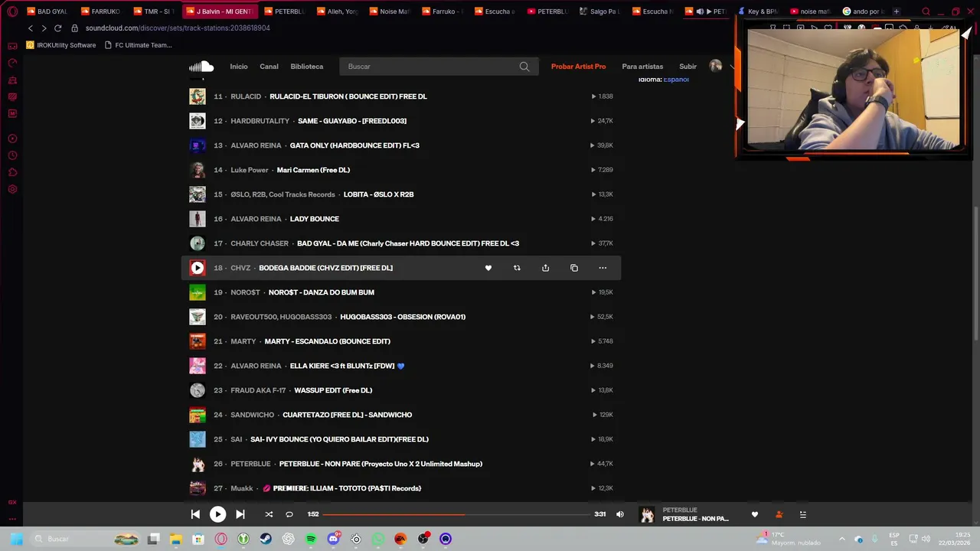Image resolution: width=980 pixels, height=551 pixels.
Task: Switch to the Noise Mafia browser tab
Action: [389, 11]
